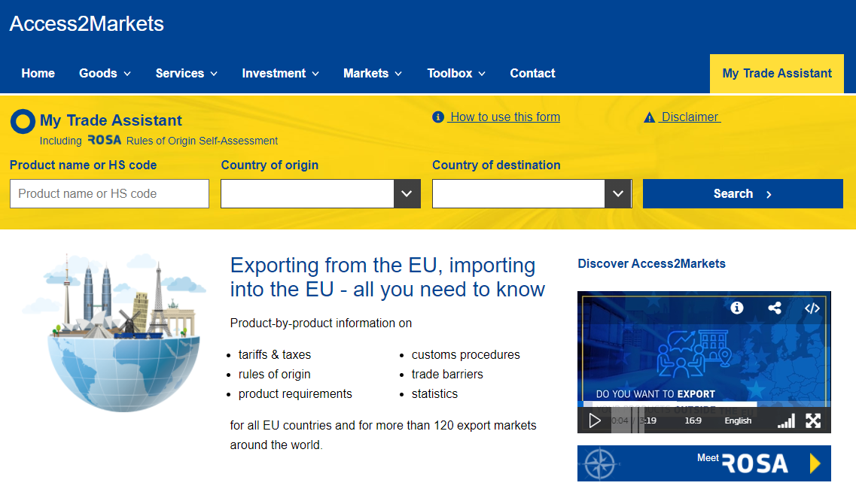Open the Country of origin dropdown arrow
The height and width of the screenshot is (504, 856).
point(407,193)
